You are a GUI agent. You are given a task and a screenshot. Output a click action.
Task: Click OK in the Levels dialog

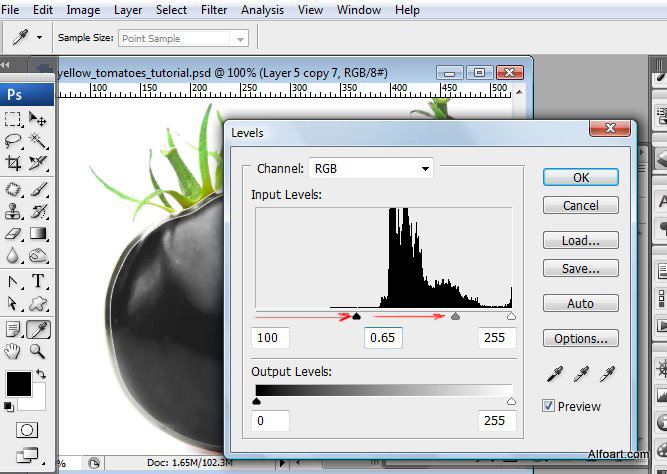click(x=580, y=177)
